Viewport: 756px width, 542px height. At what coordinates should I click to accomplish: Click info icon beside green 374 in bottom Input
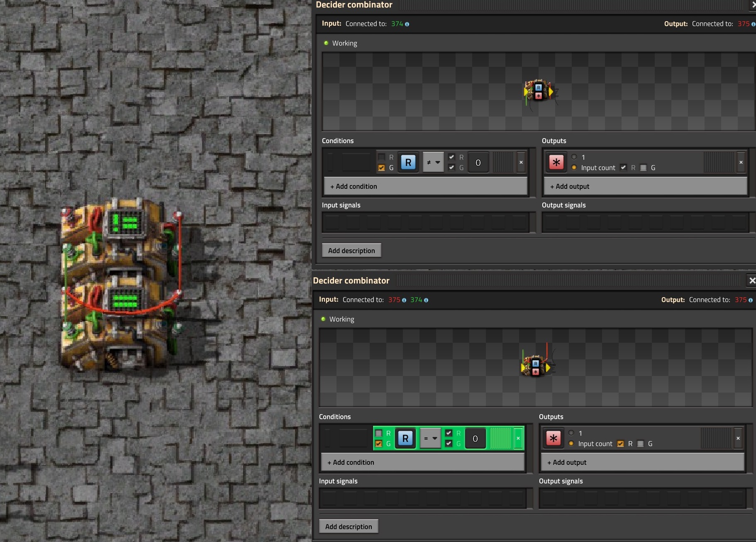coord(426,300)
